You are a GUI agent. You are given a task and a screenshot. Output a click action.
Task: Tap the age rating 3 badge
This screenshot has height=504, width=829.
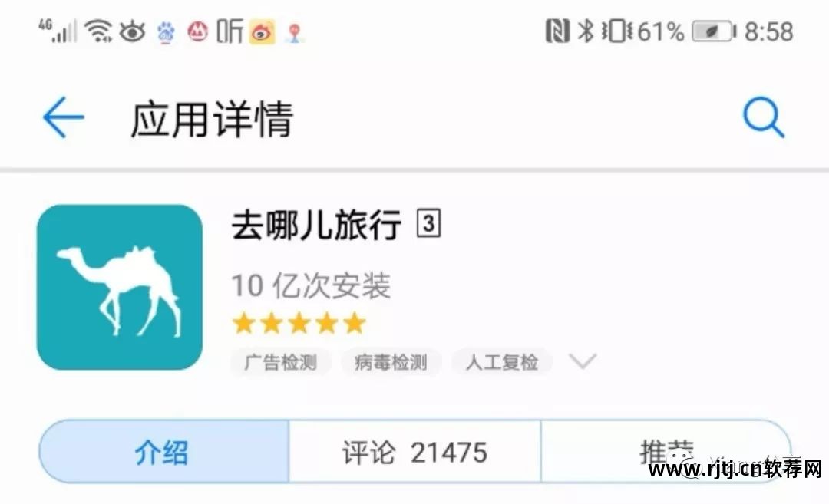click(429, 223)
